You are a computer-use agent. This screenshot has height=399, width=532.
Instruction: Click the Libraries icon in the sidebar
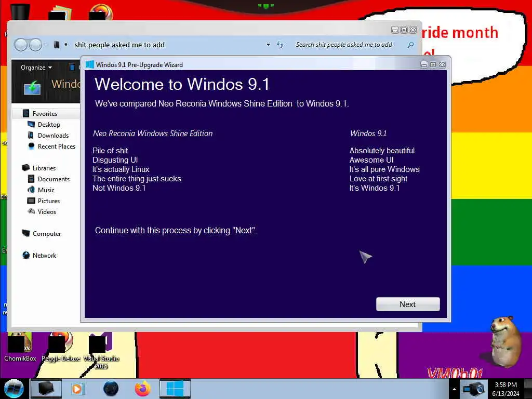(26, 168)
